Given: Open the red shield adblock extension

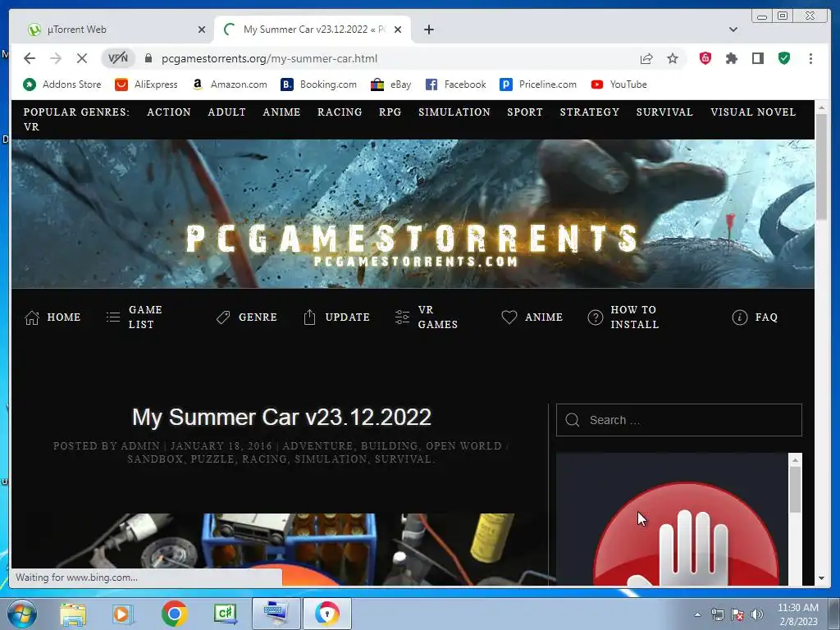Looking at the screenshot, I should coord(705,58).
